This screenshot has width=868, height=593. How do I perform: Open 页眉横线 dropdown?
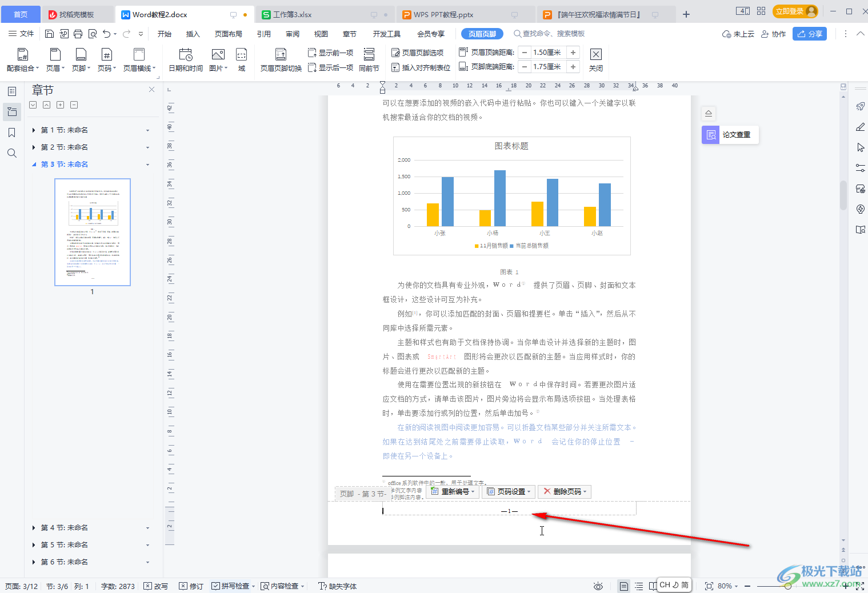(x=139, y=60)
